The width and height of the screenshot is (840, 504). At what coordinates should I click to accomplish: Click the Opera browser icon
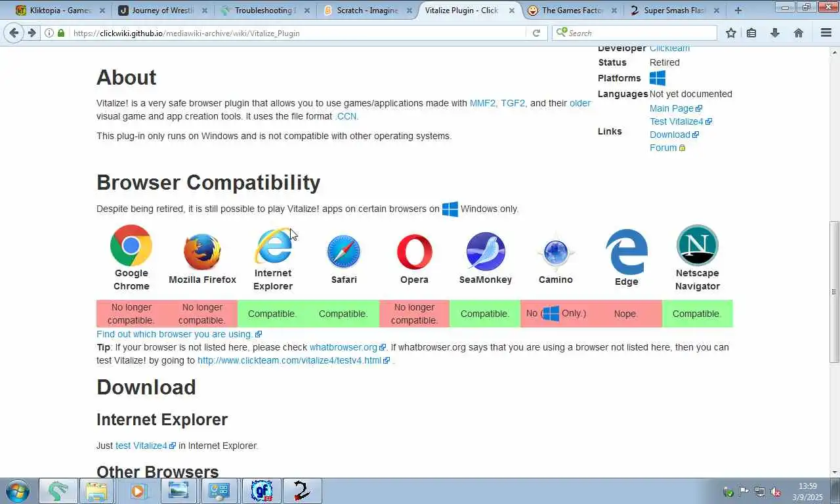click(415, 252)
